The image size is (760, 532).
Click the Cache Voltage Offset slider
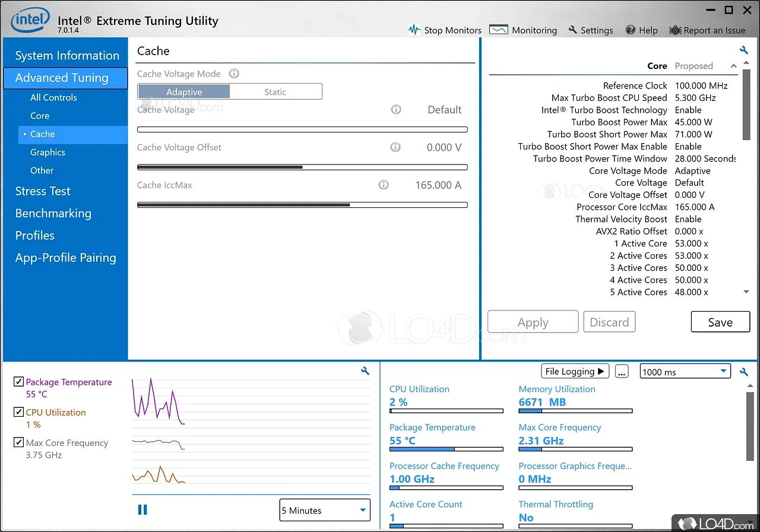(302, 167)
